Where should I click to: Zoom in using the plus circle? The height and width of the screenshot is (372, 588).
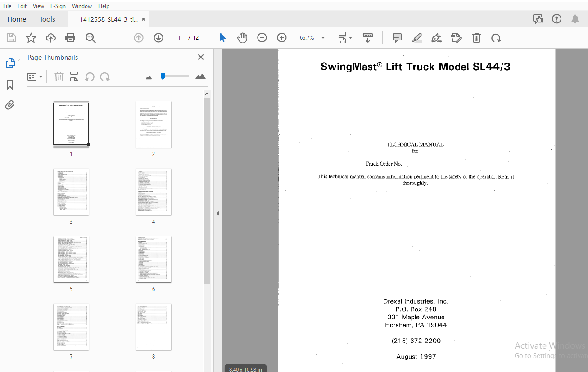[282, 38]
